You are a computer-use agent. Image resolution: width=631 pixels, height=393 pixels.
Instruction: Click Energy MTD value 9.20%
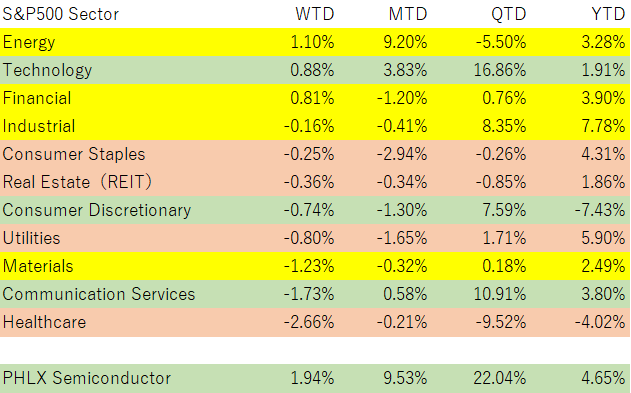405,42
